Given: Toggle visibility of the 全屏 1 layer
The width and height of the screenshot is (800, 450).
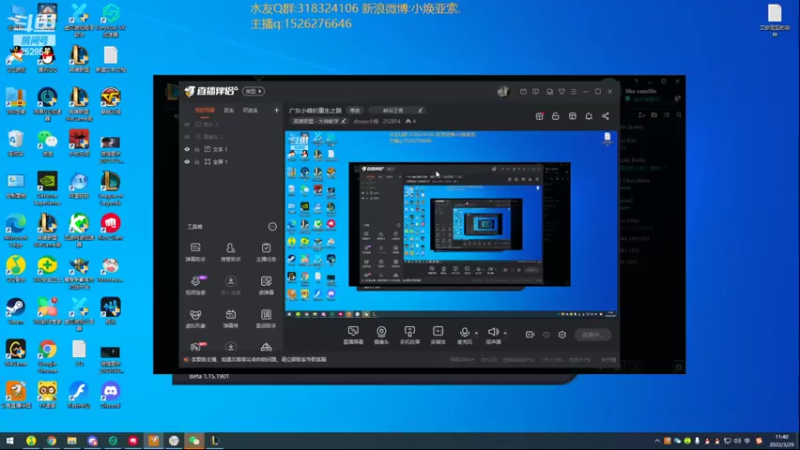Looking at the screenshot, I should 187,162.
